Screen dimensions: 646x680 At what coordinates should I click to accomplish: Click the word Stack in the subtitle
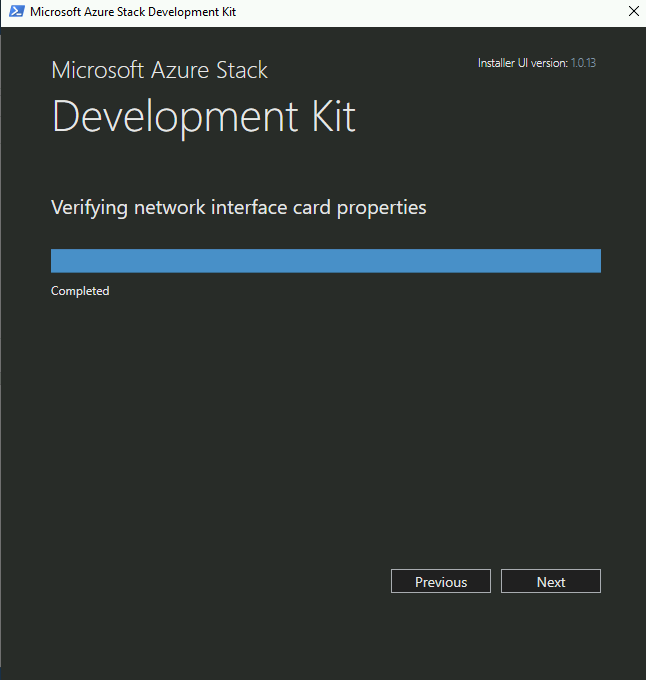pos(242,70)
